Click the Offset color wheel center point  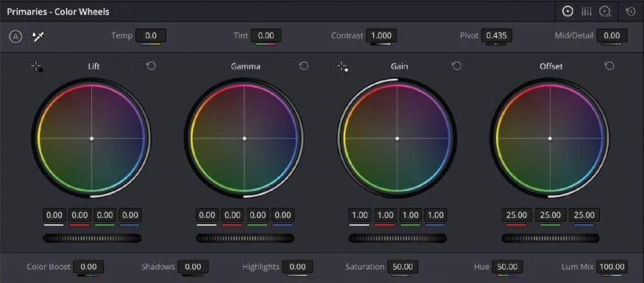click(x=550, y=139)
